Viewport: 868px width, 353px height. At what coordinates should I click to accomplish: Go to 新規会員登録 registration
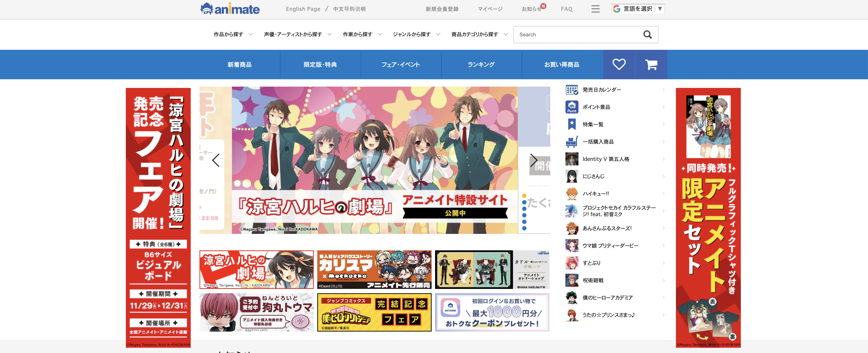point(442,9)
